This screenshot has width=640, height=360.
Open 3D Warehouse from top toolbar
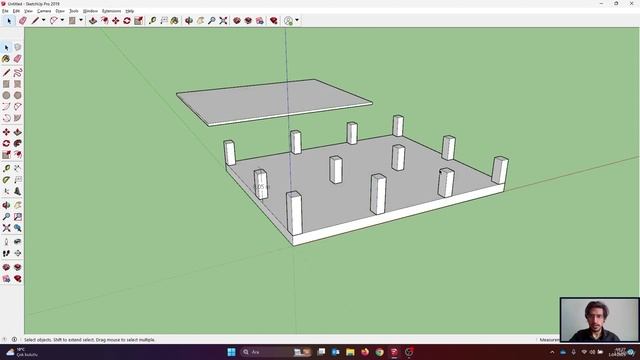(x=237, y=20)
